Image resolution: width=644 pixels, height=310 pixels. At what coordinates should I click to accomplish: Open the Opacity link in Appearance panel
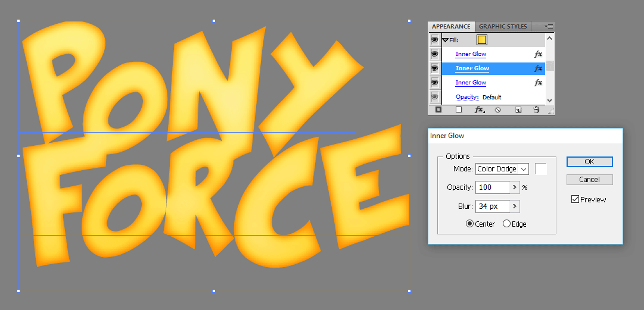tap(467, 97)
